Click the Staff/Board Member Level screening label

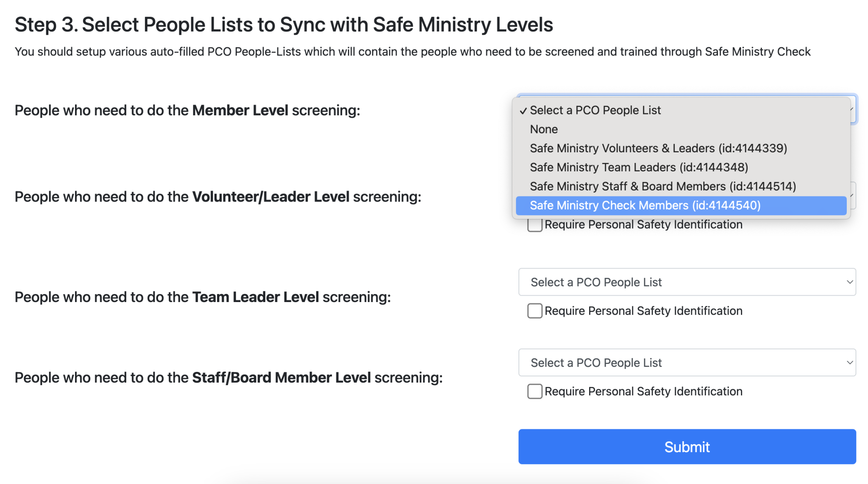pos(228,377)
